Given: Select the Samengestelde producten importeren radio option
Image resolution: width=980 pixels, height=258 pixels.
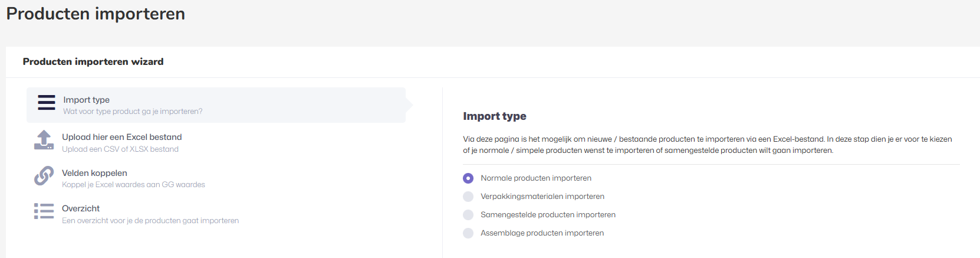Looking at the screenshot, I should [468, 215].
